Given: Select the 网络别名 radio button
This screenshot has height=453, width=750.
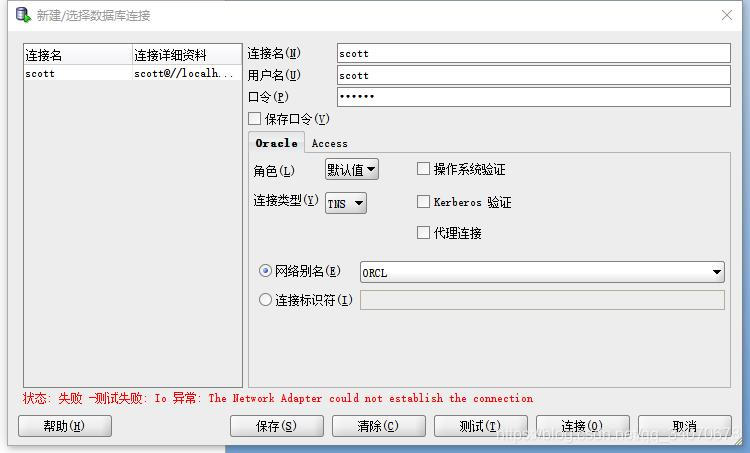Looking at the screenshot, I should point(265,271).
